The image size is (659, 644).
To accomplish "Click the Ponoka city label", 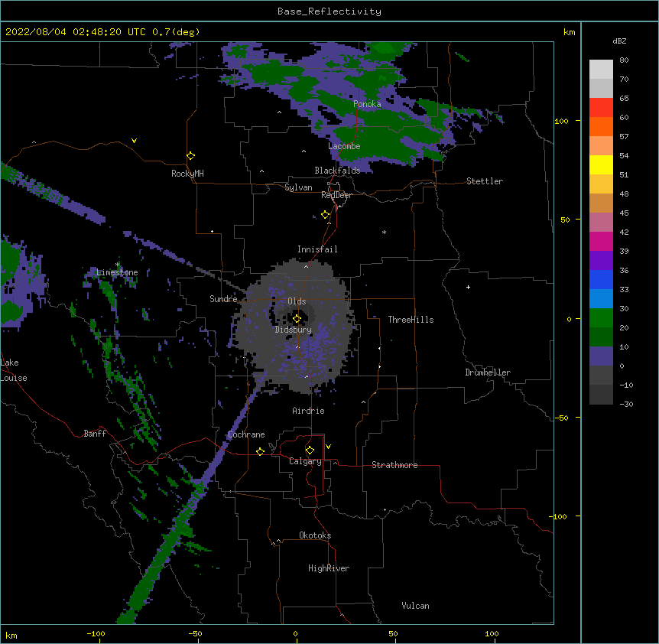I will [x=367, y=104].
